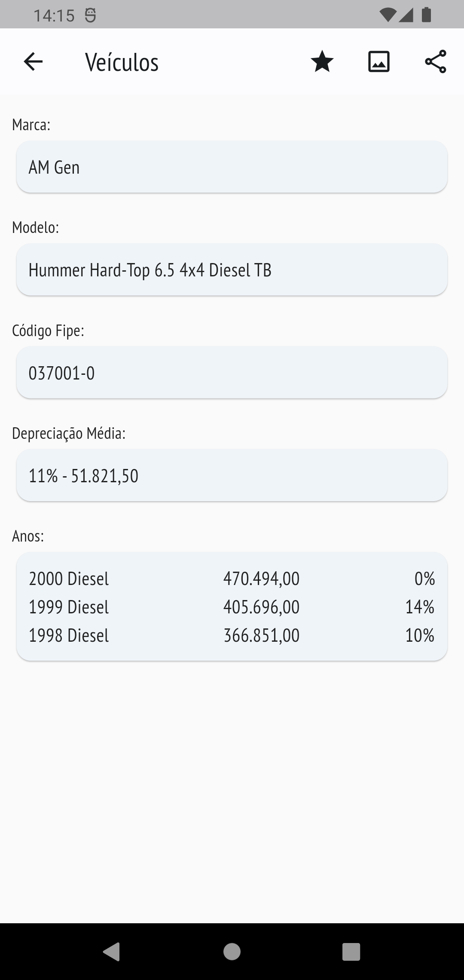Tap the 366.851,00 price value
This screenshot has width=464, height=980.
[x=261, y=635]
